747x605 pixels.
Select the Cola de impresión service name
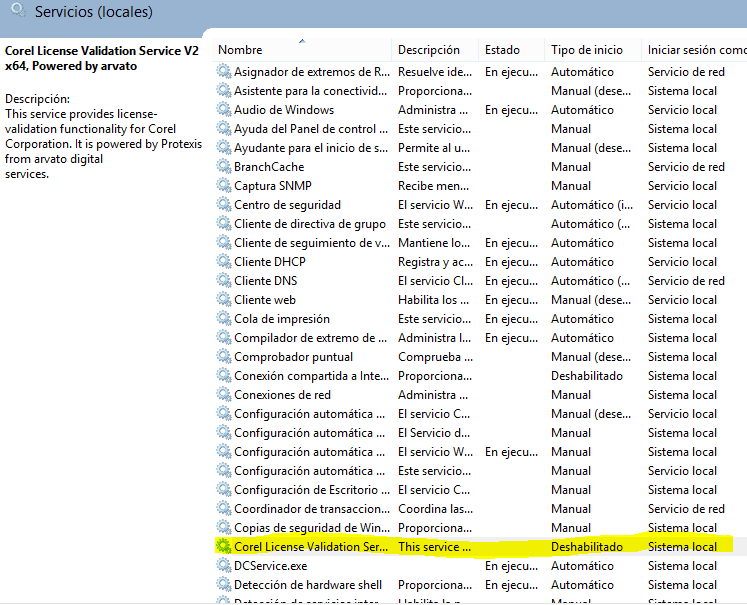pos(282,319)
